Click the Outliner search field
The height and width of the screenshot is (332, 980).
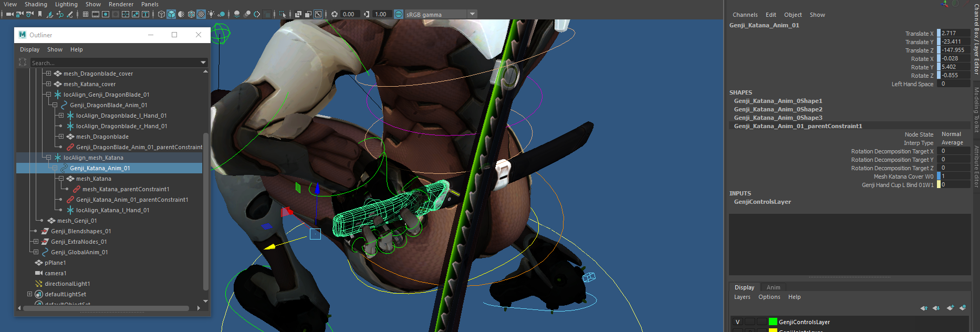pos(114,63)
